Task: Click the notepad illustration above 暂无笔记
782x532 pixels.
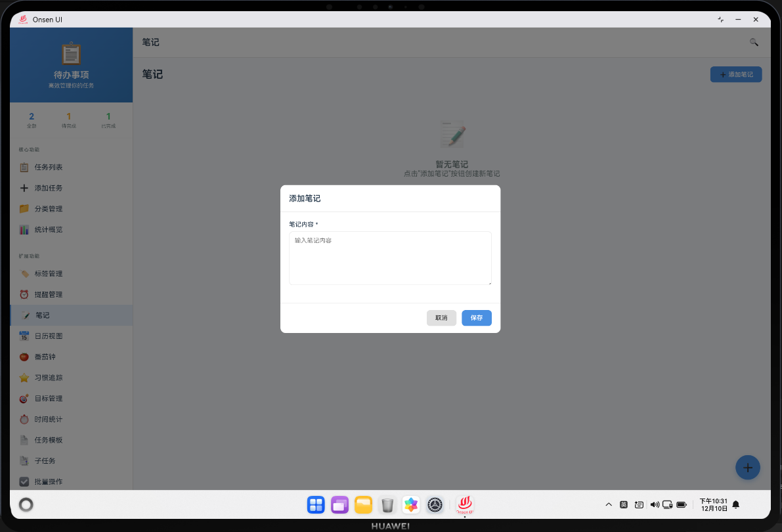Action: (x=452, y=134)
